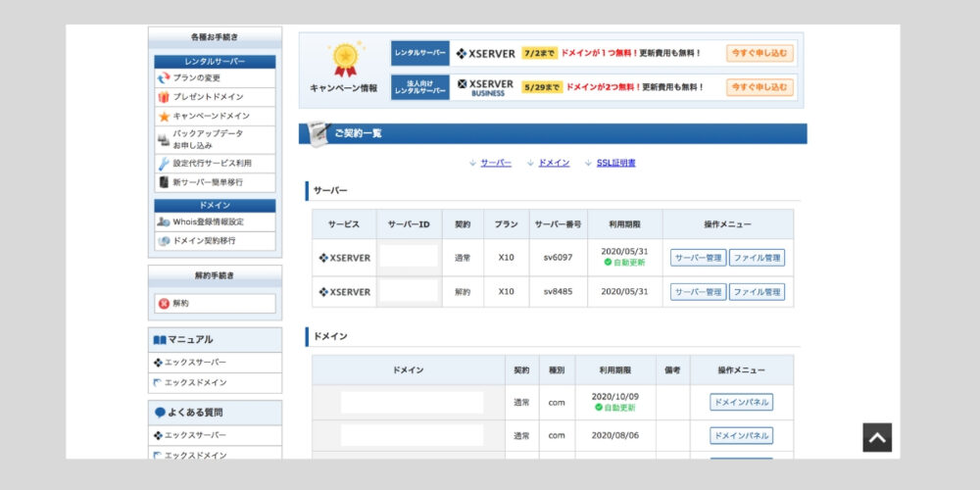Jump to ドメイン anchor link

(554, 163)
